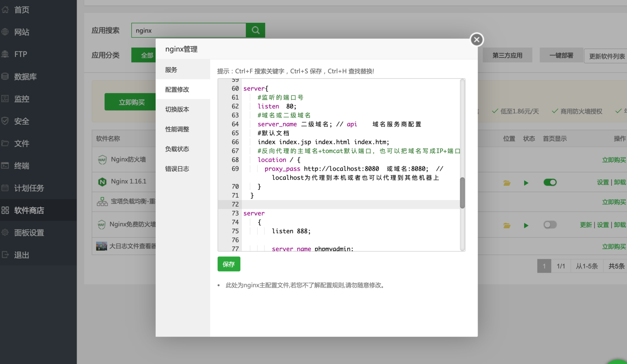Click the Nginx 1.16.1 logo icon
This screenshot has width=627, height=364.
click(x=102, y=182)
